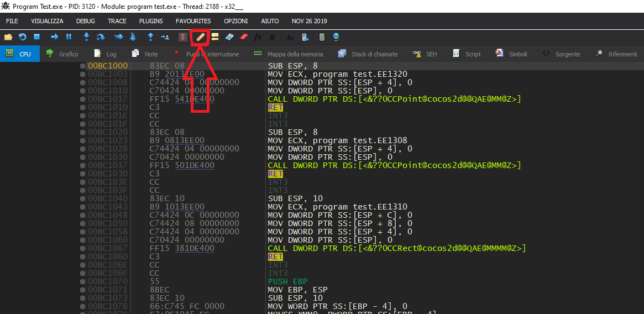Toggle breakpoint dot at address 00BC1037
Viewport: 644px width, 314px height.
click(82, 165)
